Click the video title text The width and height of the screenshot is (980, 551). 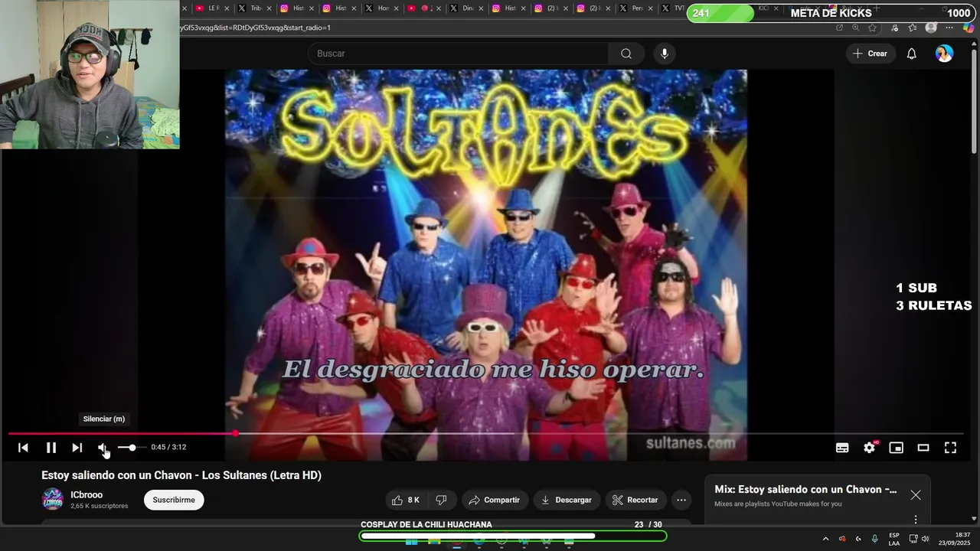tap(181, 475)
